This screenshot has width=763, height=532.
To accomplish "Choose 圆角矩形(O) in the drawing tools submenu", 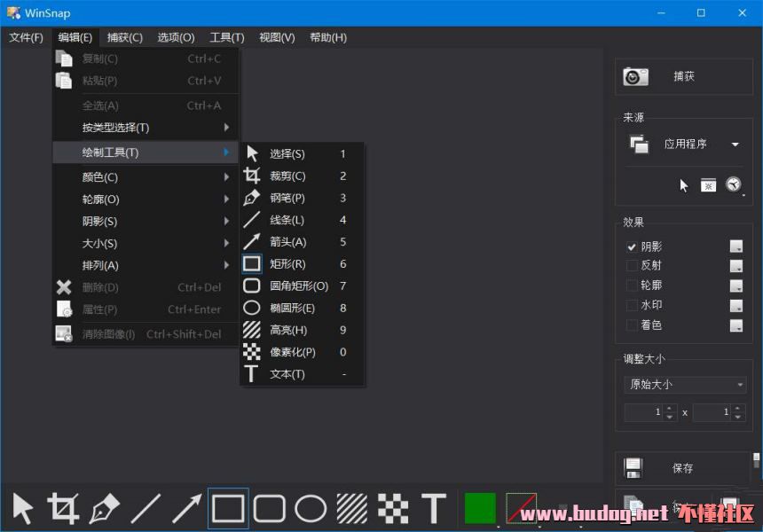I will point(302,286).
